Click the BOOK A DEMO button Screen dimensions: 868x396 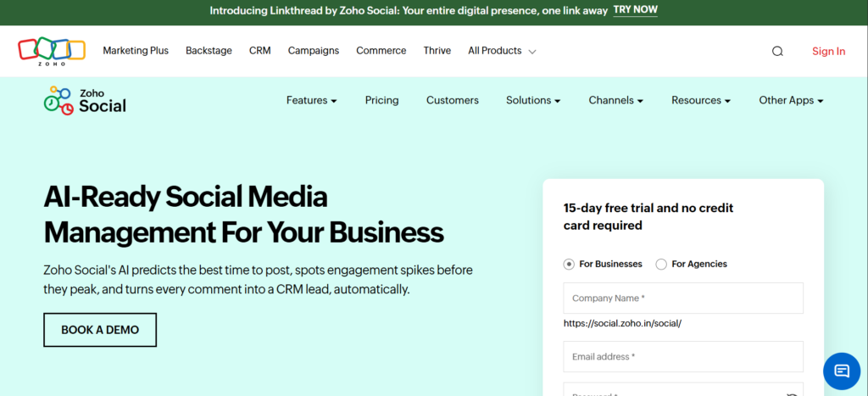[100, 330]
